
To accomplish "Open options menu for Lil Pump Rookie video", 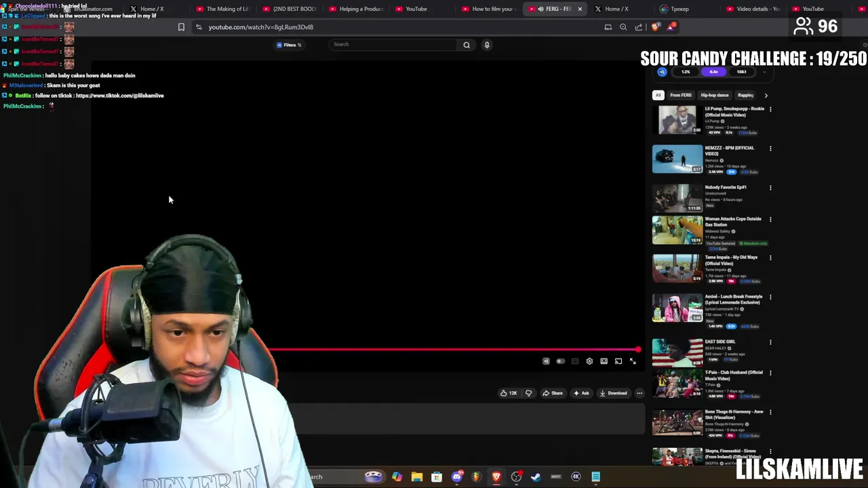I will pos(770,109).
